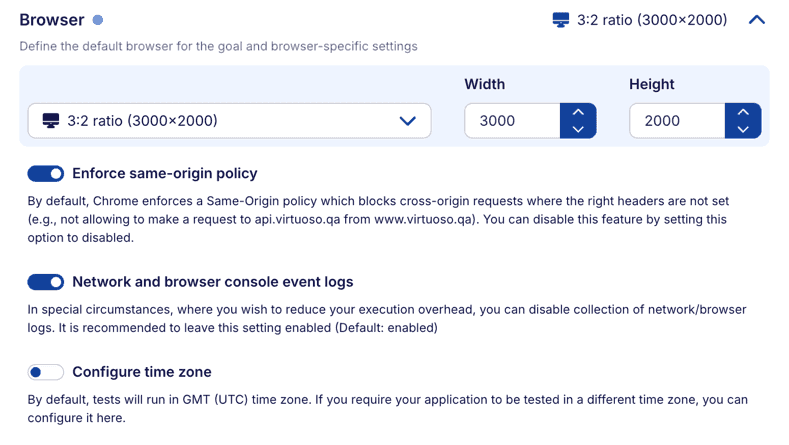
Task: Open the 3:2 ratio resolution dropdown
Action: [x=229, y=121]
